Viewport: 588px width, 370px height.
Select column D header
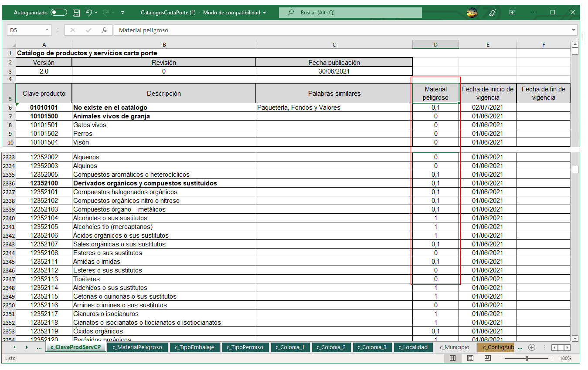point(435,44)
